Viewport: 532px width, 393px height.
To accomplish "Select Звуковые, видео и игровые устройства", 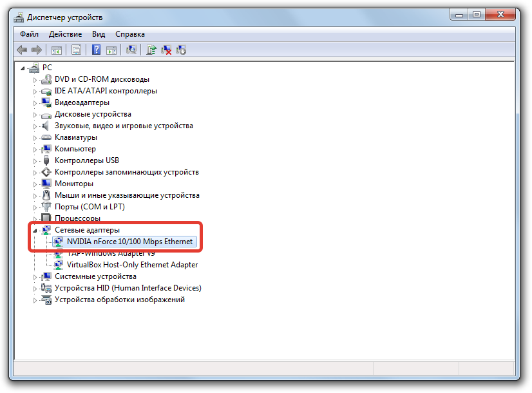I will [x=124, y=126].
